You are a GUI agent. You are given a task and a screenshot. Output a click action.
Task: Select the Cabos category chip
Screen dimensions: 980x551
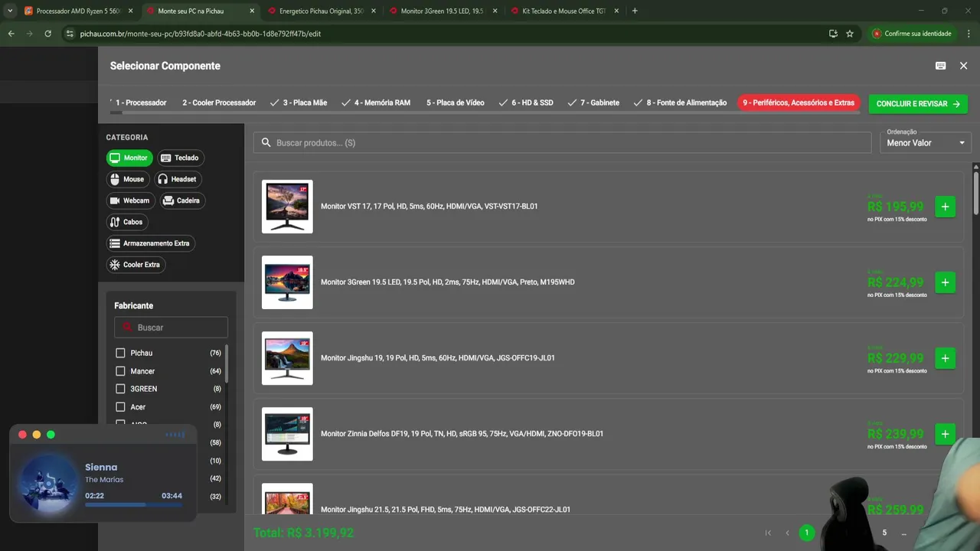click(127, 222)
